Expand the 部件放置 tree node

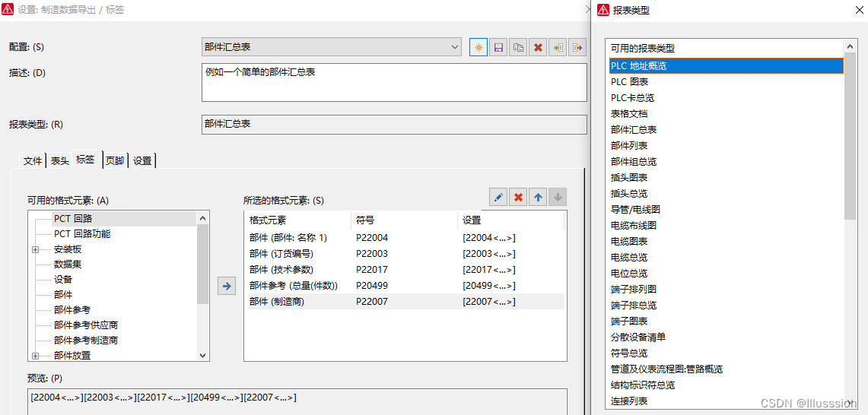(35, 356)
